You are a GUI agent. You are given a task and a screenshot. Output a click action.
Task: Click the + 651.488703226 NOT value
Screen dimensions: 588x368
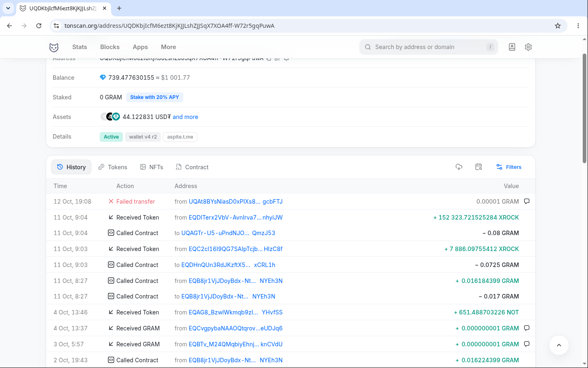point(486,312)
